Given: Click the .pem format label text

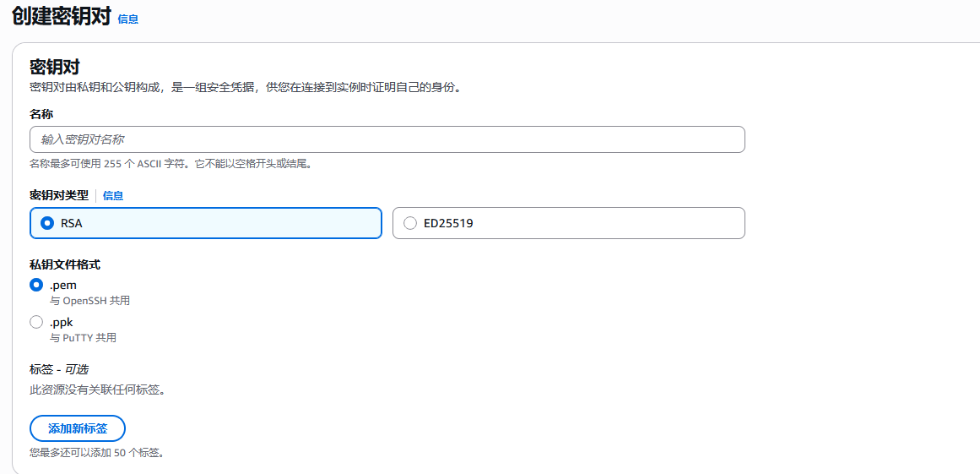Looking at the screenshot, I should pos(63,285).
